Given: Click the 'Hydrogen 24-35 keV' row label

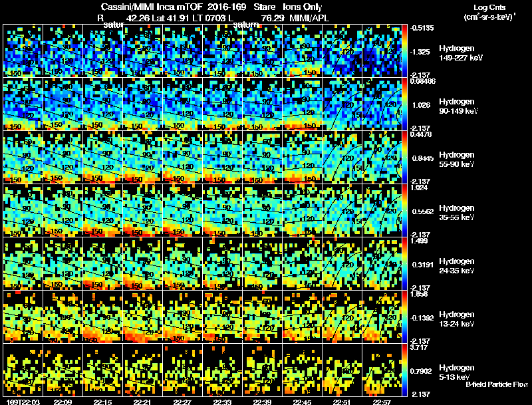Looking at the screenshot, I should click(457, 266).
